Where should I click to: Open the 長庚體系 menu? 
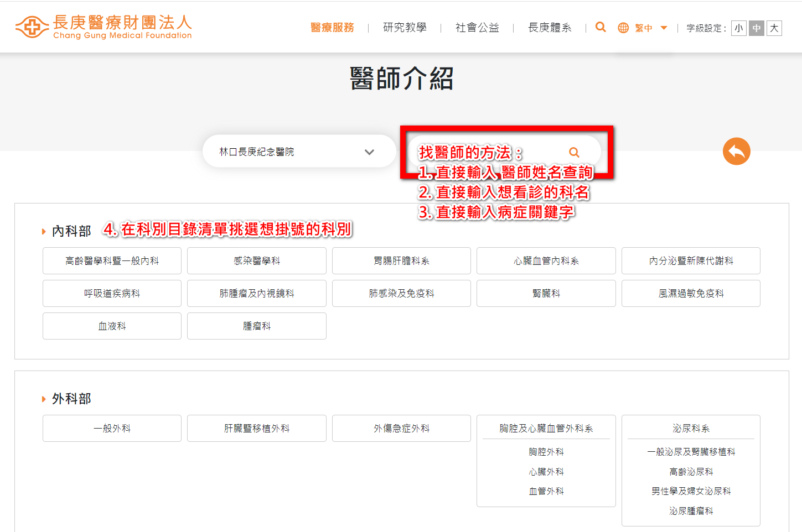click(x=550, y=28)
